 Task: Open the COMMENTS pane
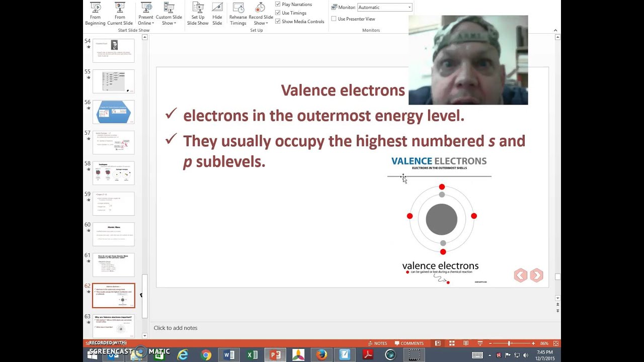(409, 343)
